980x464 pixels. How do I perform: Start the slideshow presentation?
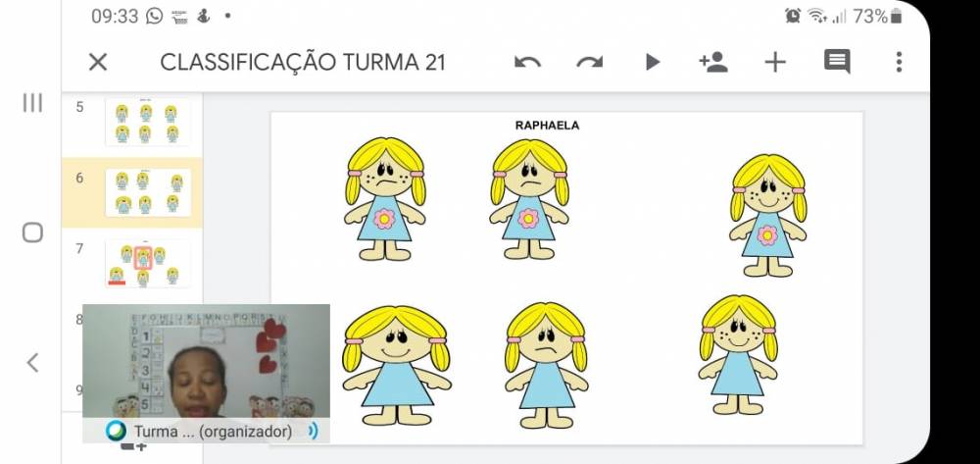click(x=653, y=63)
